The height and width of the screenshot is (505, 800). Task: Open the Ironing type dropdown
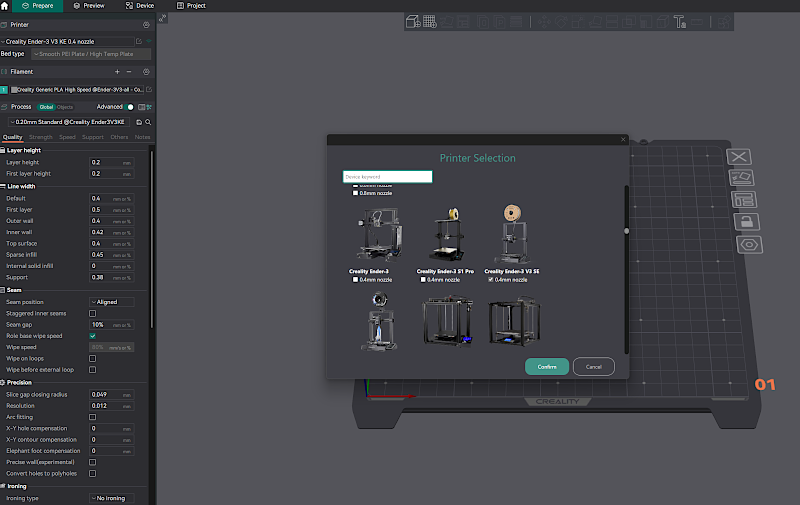coord(112,498)
